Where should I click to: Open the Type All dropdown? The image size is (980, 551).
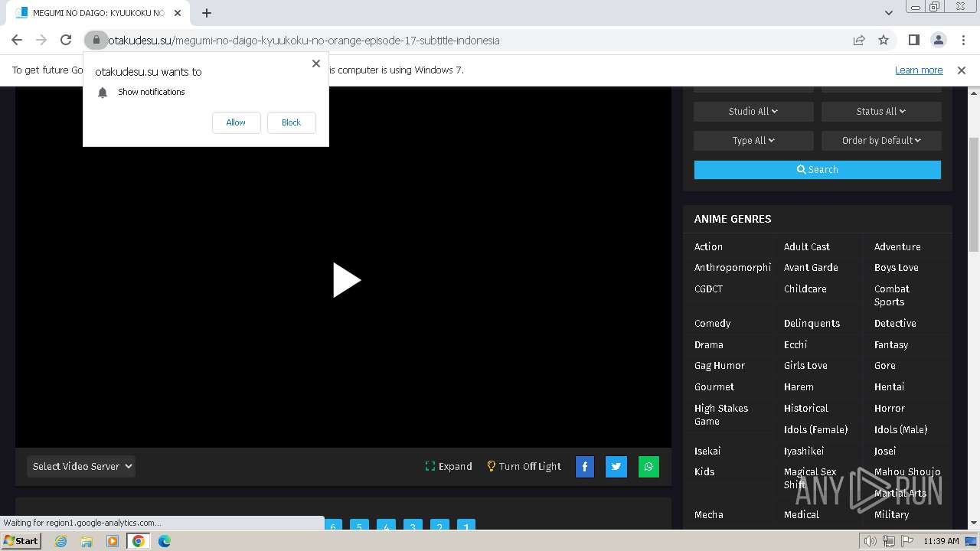coord(753,140)
